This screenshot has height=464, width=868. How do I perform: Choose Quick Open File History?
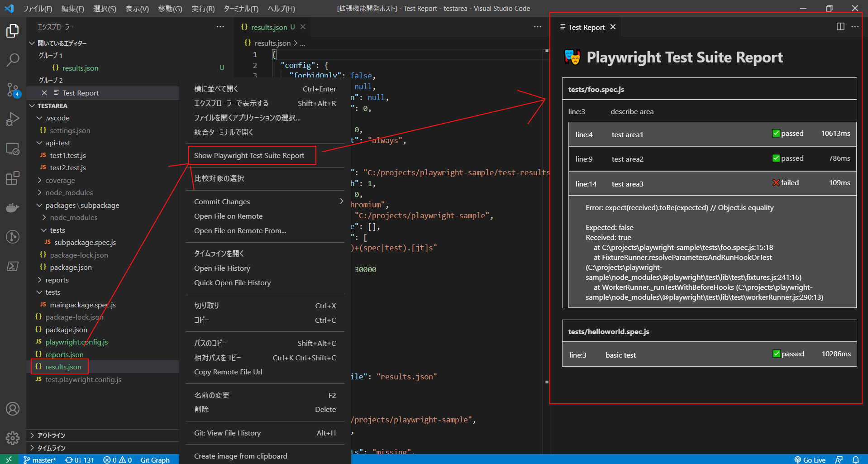[265, 282]
